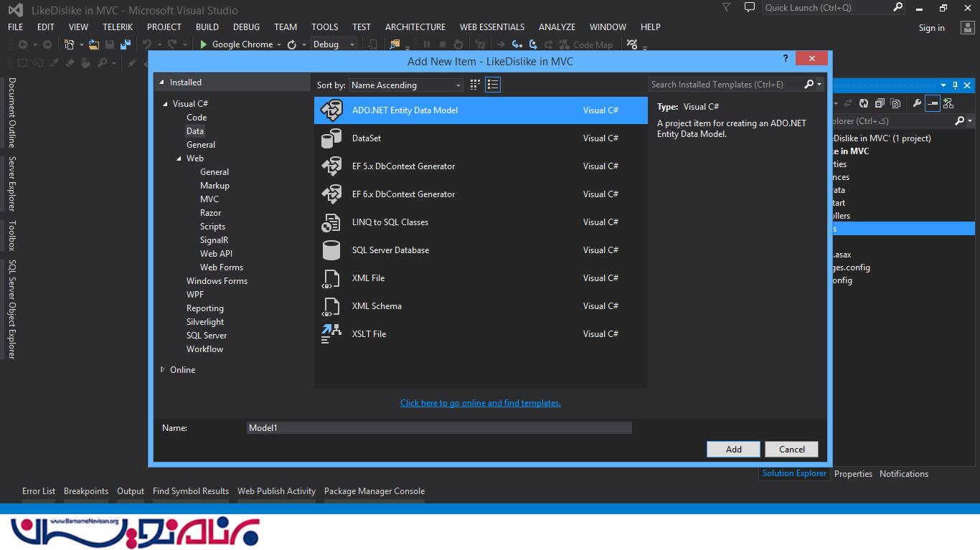Toggle Preview Selected Items in Solution Explorer
Image resolution: width=980 pixels, height=550 pixels.
(x=932, y=103)
